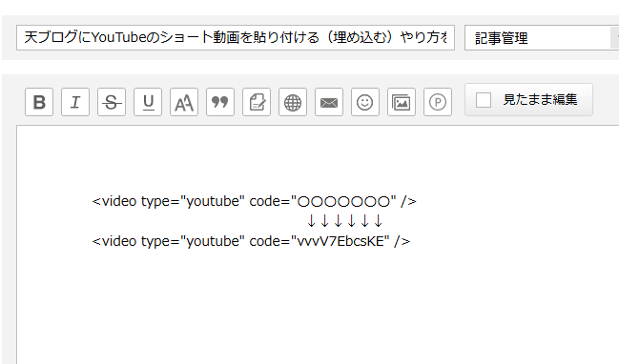Open the 記事管理 dropdown
The width and height of the screenshot is (619, 364).
point(542,38)
